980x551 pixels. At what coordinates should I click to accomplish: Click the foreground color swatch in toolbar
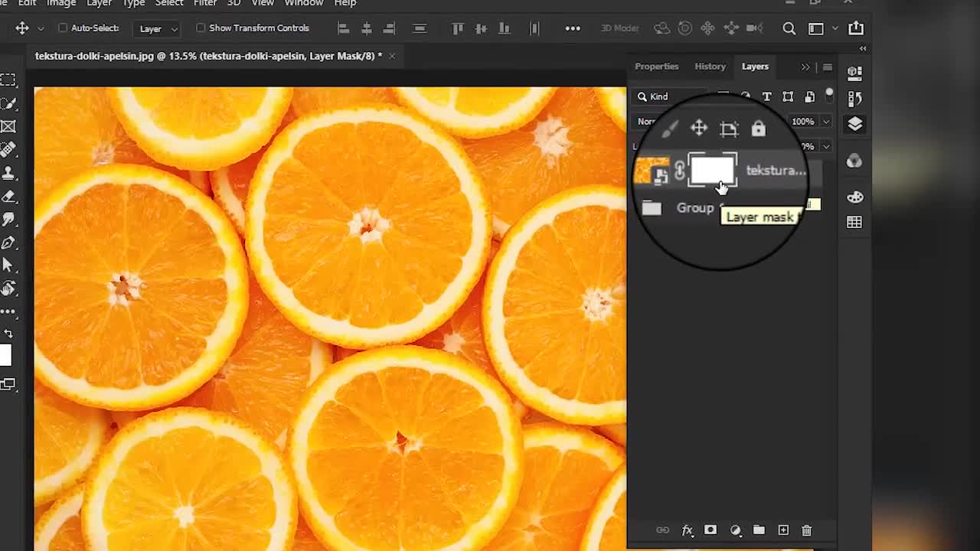point(5,355)
